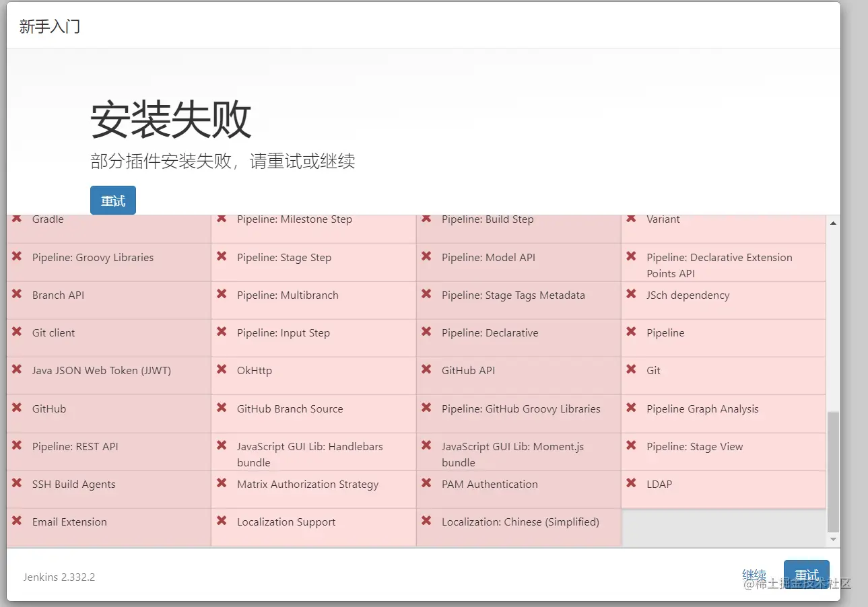868x607 pixels.
Task: Click the scrollbar up arrow of plugin list
Action: coord(833,223)
